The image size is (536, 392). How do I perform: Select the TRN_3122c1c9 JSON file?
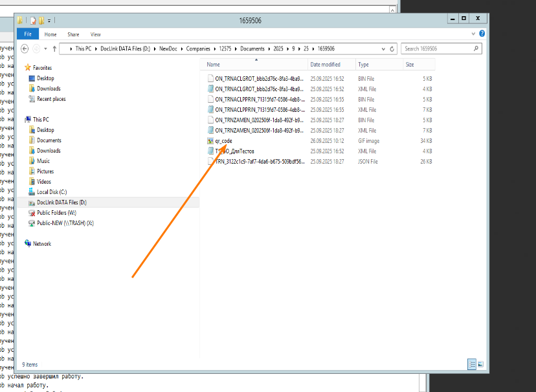[260, 162]
